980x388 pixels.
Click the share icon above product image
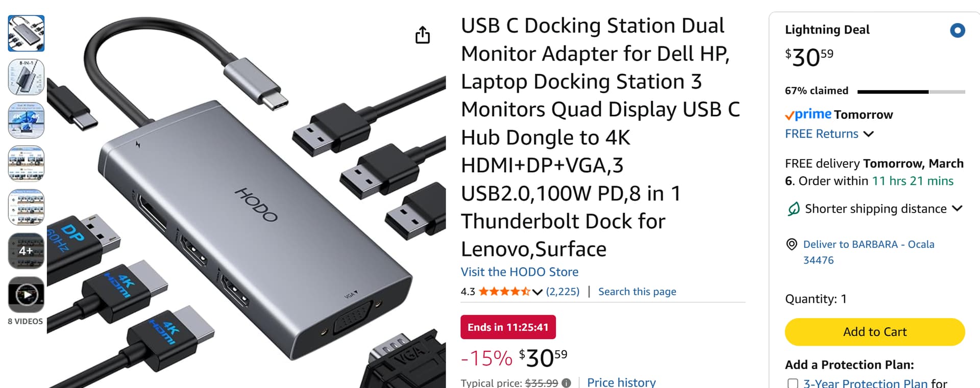[422, 35]
